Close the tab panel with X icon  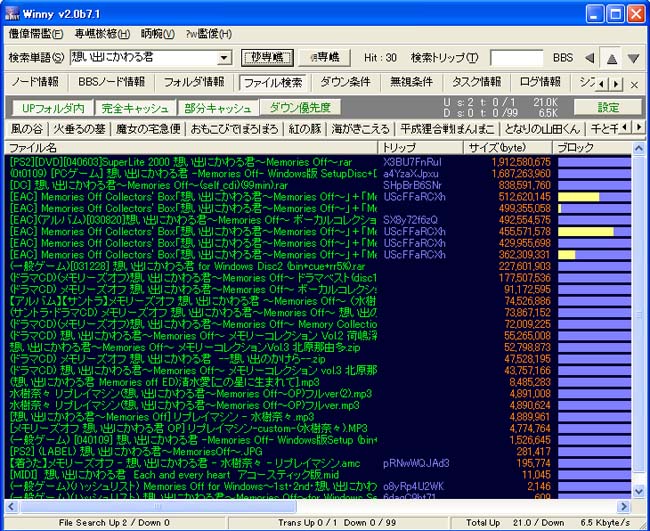pos(634,85)
